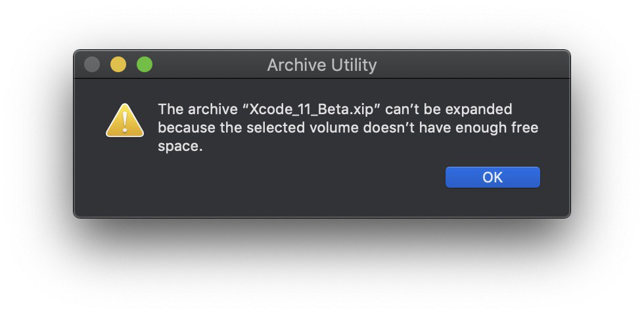Click the word "space." in the message
Viewport: 644px width, 315px height.
[180, 147]
